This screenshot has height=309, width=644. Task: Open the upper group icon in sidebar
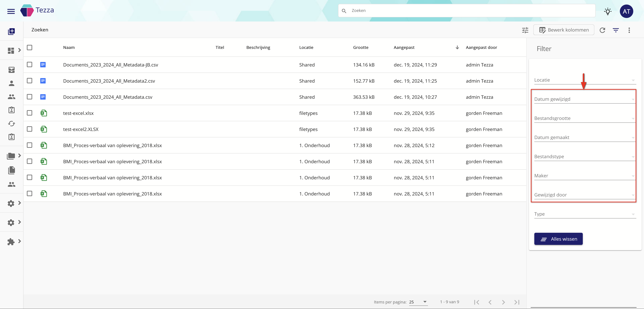[12, 97]
